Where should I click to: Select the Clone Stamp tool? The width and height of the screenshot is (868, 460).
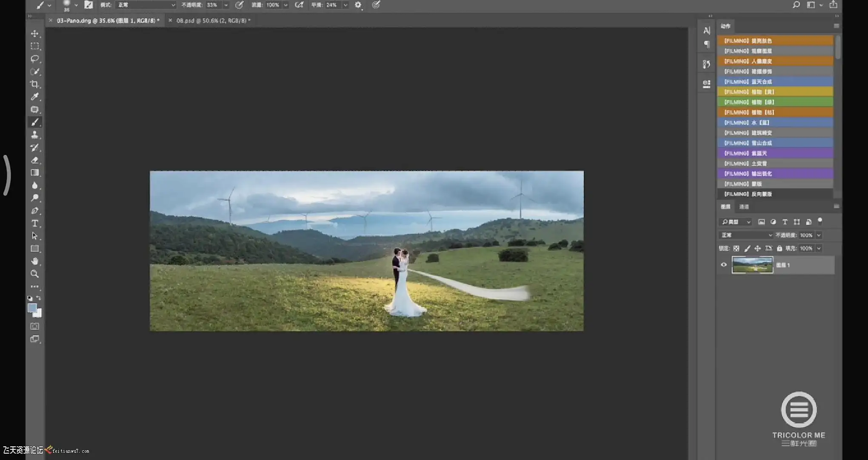tap(35, 135)
